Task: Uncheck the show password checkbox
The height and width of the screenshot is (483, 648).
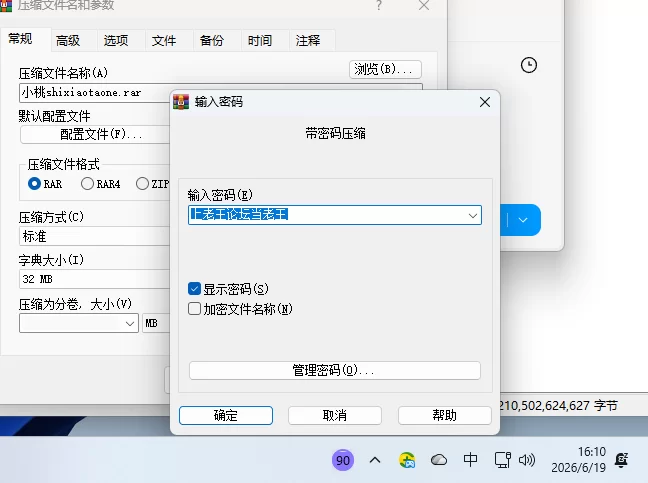Action: [x=194, y=288]
